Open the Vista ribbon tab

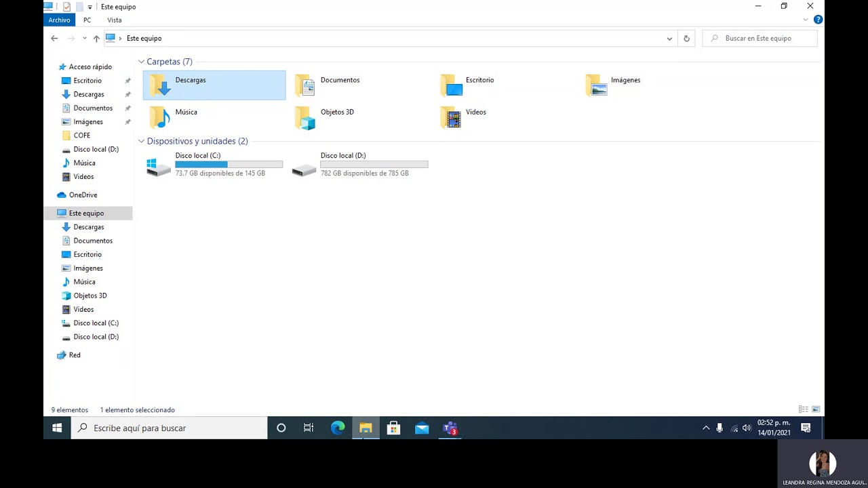tap(114, 20)
